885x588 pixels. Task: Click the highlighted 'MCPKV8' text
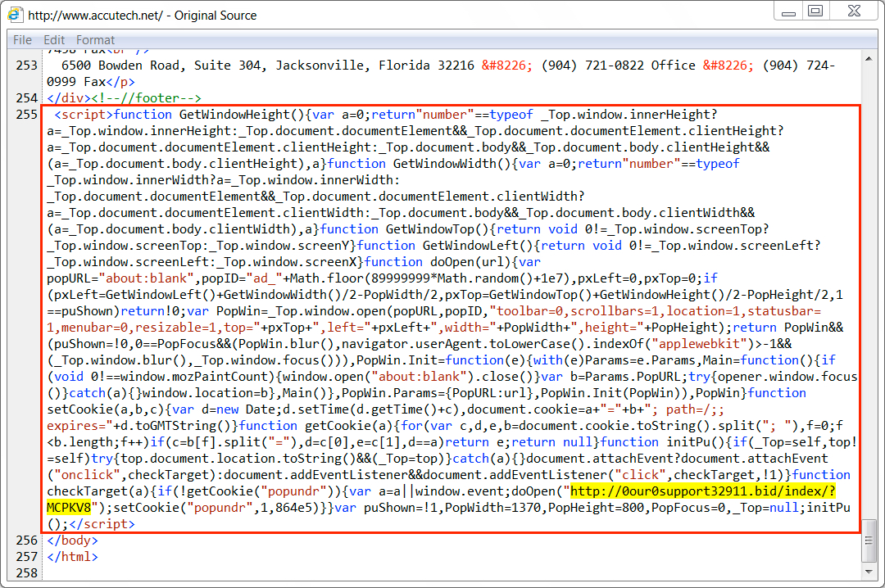[x=69, y=508]
